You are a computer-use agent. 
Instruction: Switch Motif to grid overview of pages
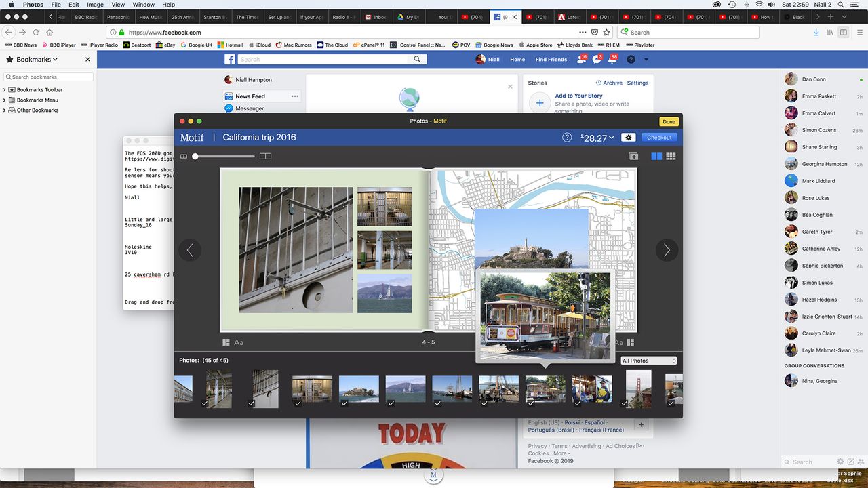click(x=671, y=157)
